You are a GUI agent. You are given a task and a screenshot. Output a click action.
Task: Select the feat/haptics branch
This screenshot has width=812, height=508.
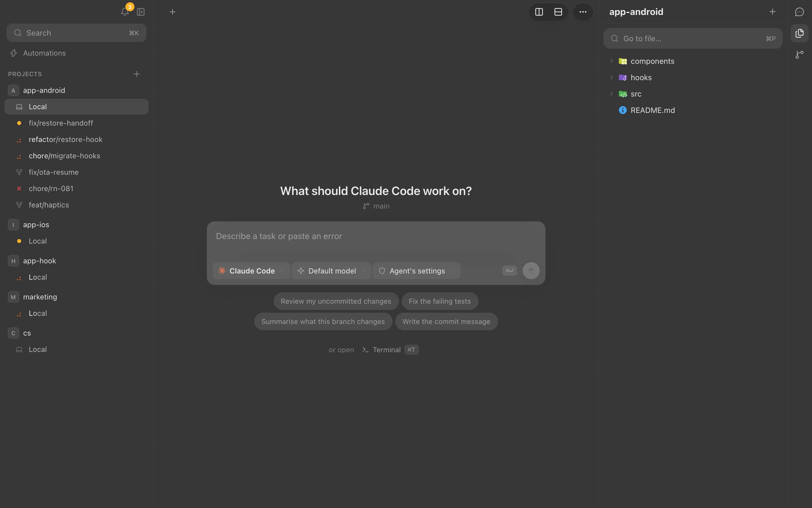click(76, 205)
